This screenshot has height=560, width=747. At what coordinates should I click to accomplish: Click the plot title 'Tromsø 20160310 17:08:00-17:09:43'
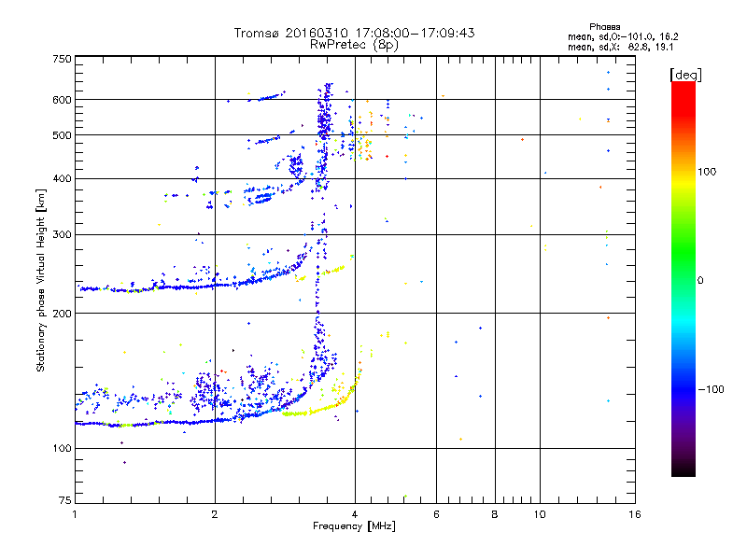point(354,33)
